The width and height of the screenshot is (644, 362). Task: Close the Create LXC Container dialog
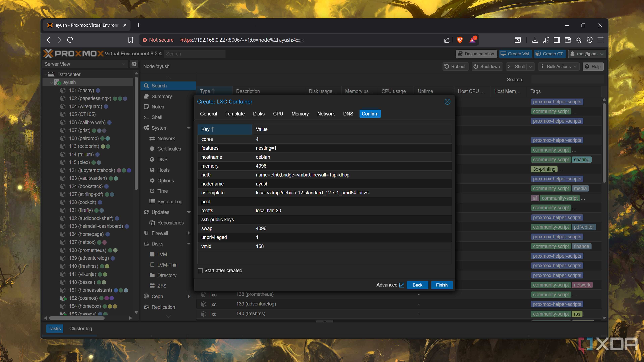pyautogui.click(x=447, y=102)
